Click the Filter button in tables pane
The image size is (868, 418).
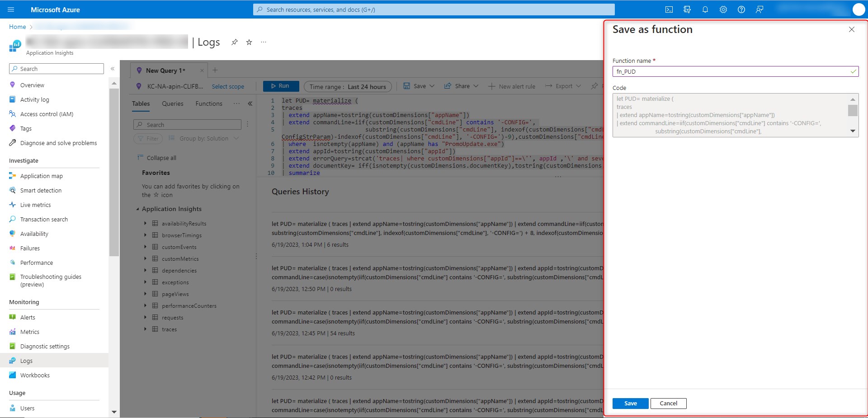click(147, 138)
